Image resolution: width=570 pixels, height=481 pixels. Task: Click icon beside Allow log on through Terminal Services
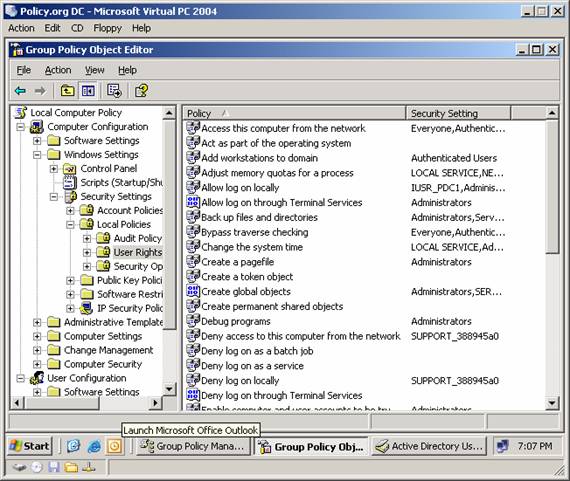(193, 202)
